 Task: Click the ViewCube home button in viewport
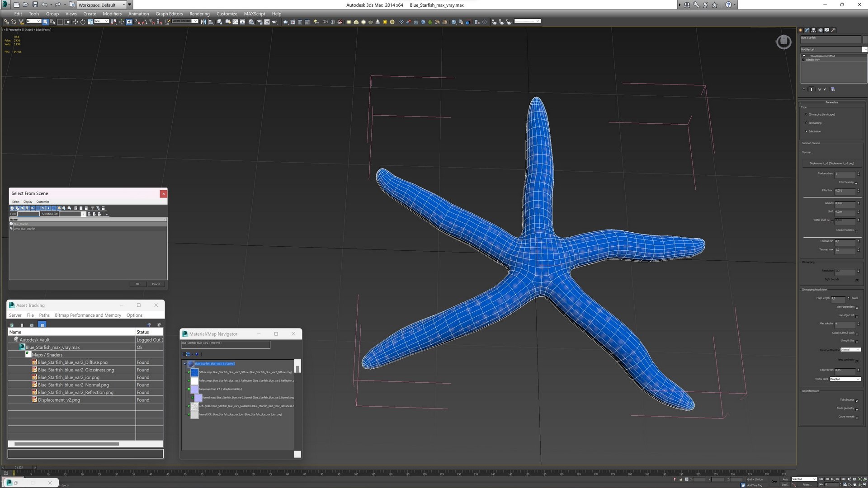pyautogui.click(x=783, y=42)
